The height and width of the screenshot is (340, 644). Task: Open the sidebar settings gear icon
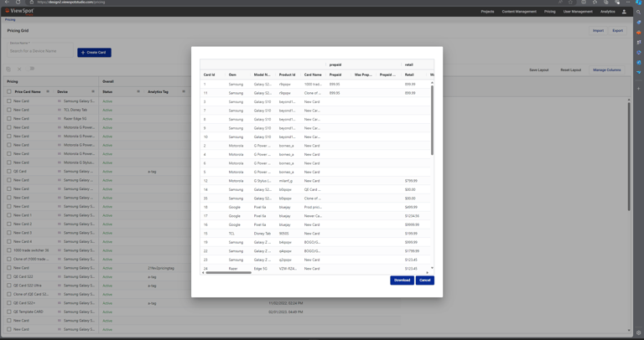coord(639,333)
